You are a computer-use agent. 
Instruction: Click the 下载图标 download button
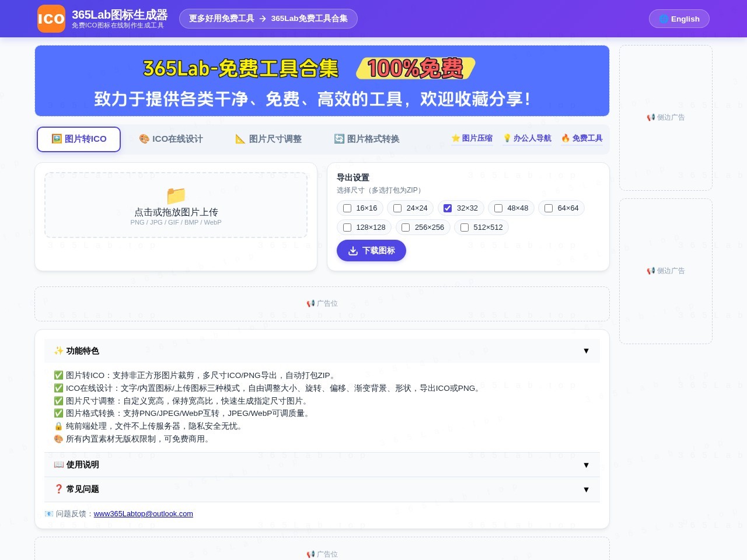[371, 251]
